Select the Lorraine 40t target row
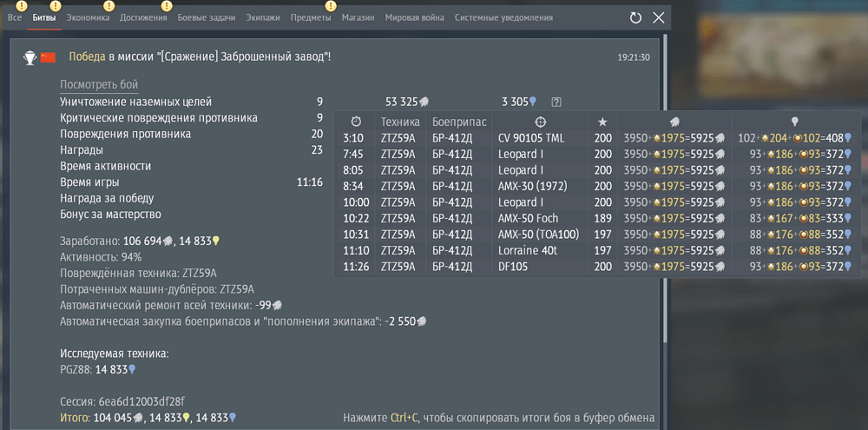The width and height of the screenshot is (868, 430). 598,250
